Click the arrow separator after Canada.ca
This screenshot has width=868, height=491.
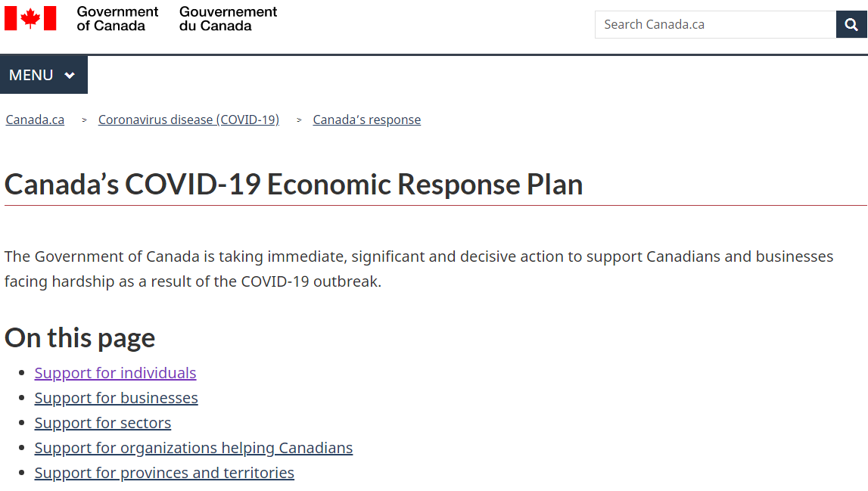pyautogui.click(x=84, y=120)
